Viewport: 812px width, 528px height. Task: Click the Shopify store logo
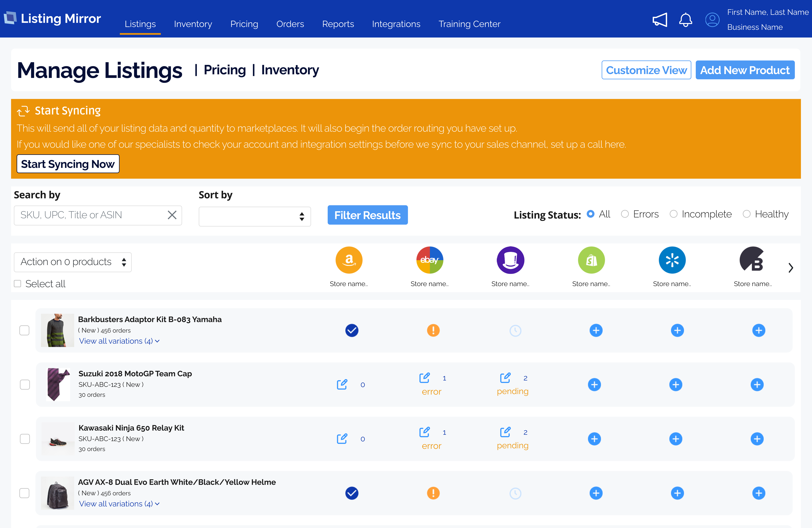(591, 260)
